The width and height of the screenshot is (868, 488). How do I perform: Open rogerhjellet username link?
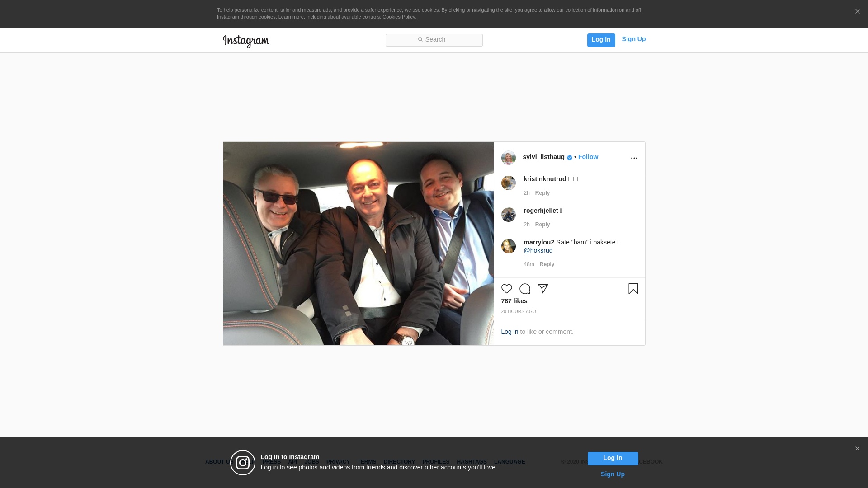[541, 211]
